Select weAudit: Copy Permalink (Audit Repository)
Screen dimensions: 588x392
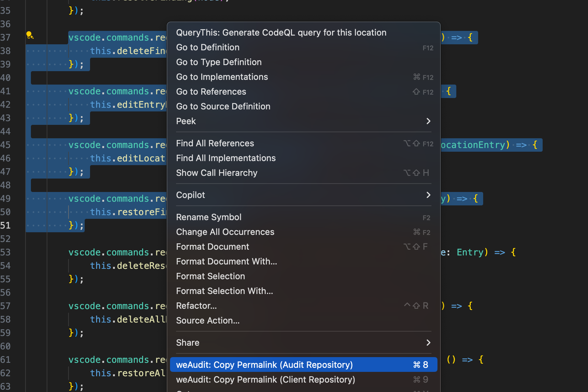(x=303, y=365)
